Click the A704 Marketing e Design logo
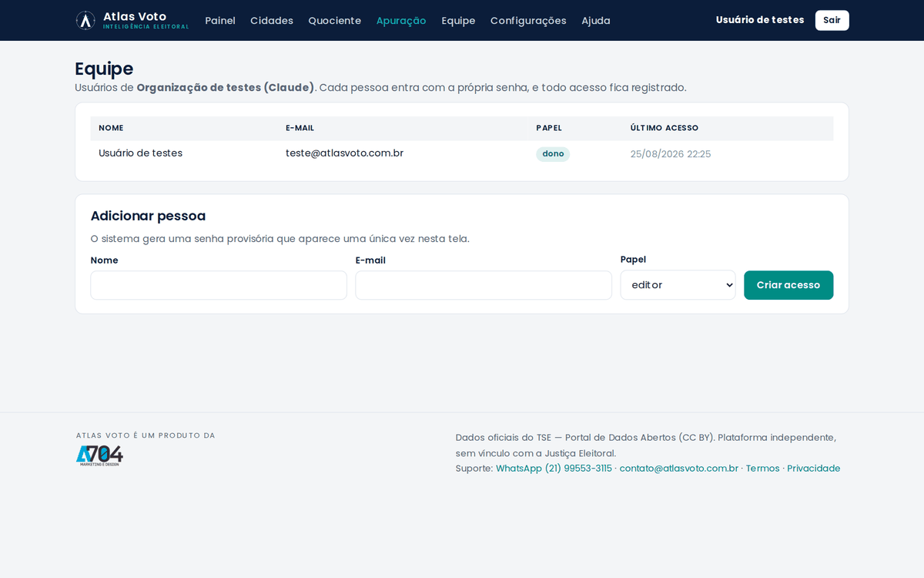 (99, 455)
